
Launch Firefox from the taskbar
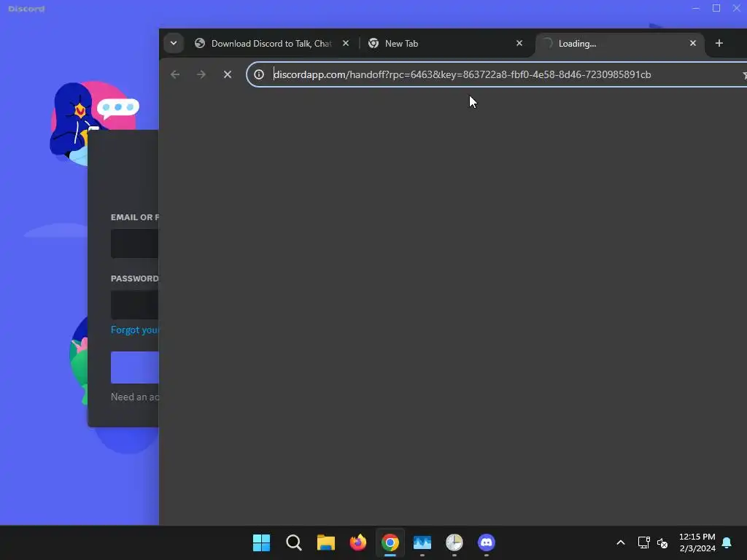click(x=357, y=542)
